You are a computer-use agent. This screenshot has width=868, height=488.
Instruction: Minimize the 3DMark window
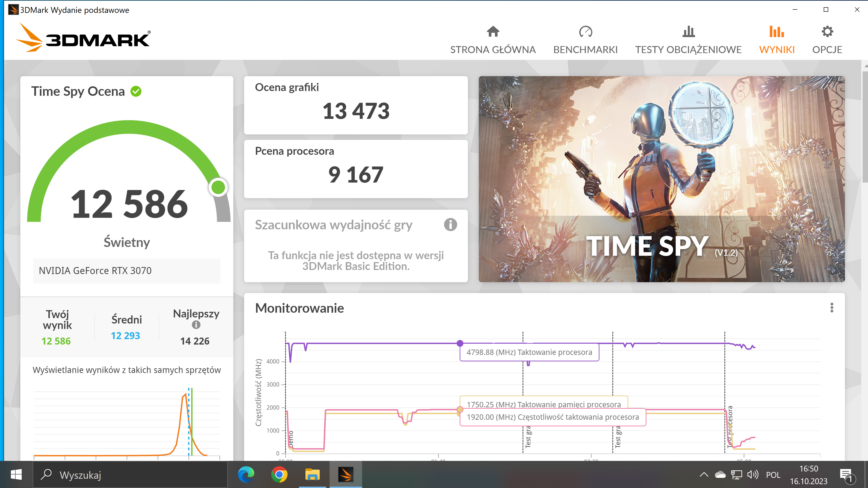[x=795, y=9]
